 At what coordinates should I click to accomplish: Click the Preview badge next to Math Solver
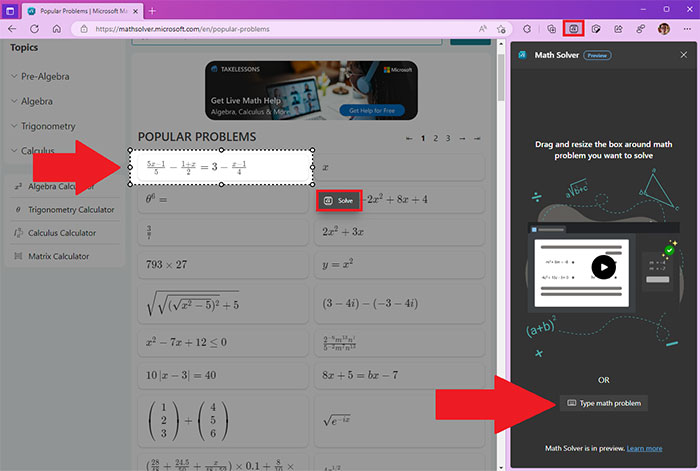click(597, 55)
